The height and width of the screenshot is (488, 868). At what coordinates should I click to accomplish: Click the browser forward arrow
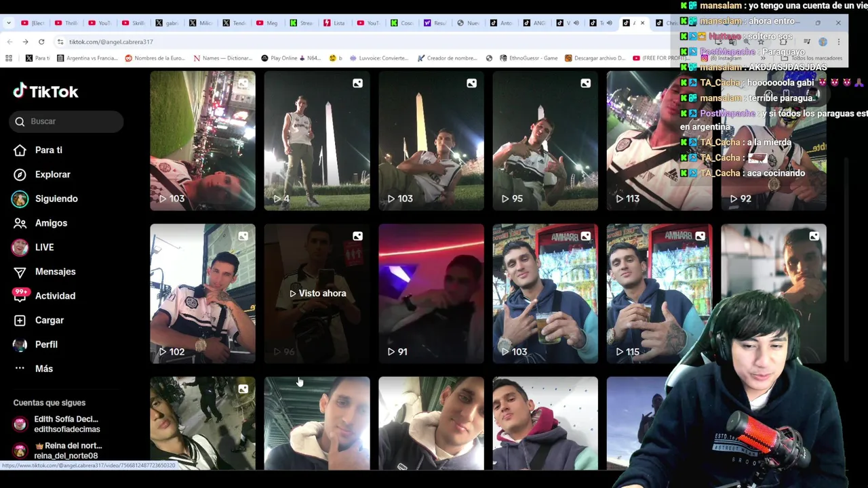coord(25,42)
